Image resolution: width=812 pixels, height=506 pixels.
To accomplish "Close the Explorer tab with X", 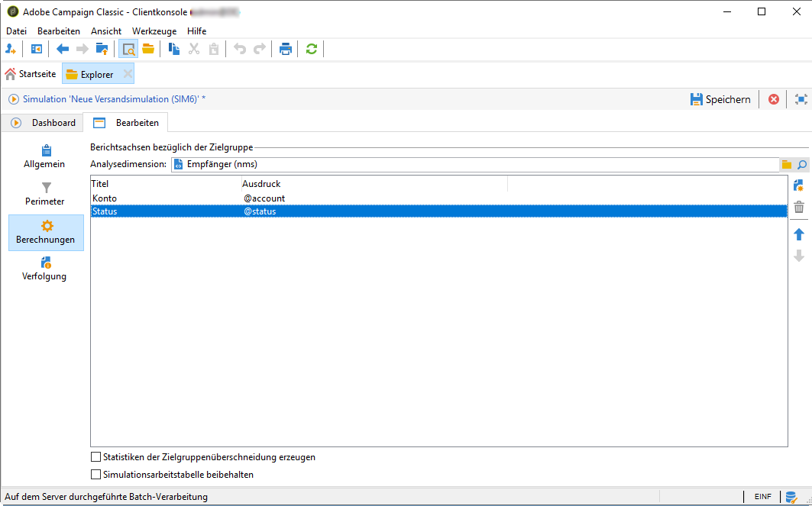I will click(x=128, y=74).
